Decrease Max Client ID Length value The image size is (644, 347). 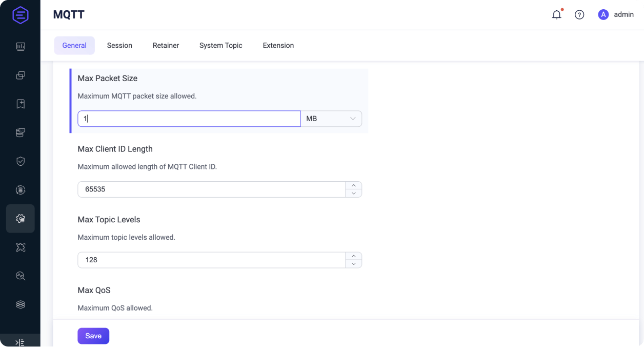[x=354, y=194]
